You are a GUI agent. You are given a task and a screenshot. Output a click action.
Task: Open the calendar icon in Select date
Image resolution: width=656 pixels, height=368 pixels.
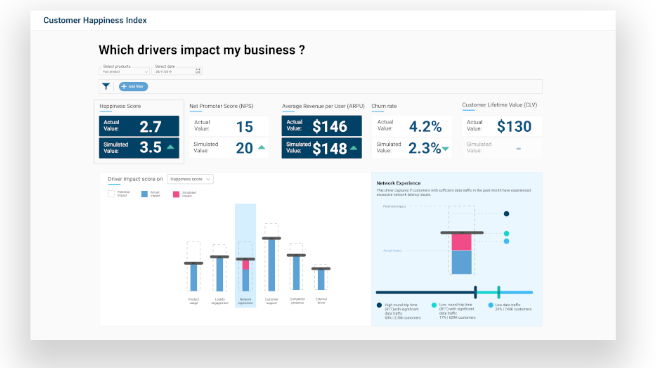tap(198, 71)
